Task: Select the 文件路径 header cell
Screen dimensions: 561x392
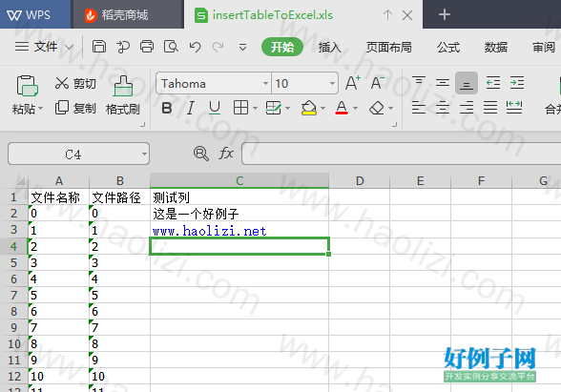Action: tap(119, 197)
